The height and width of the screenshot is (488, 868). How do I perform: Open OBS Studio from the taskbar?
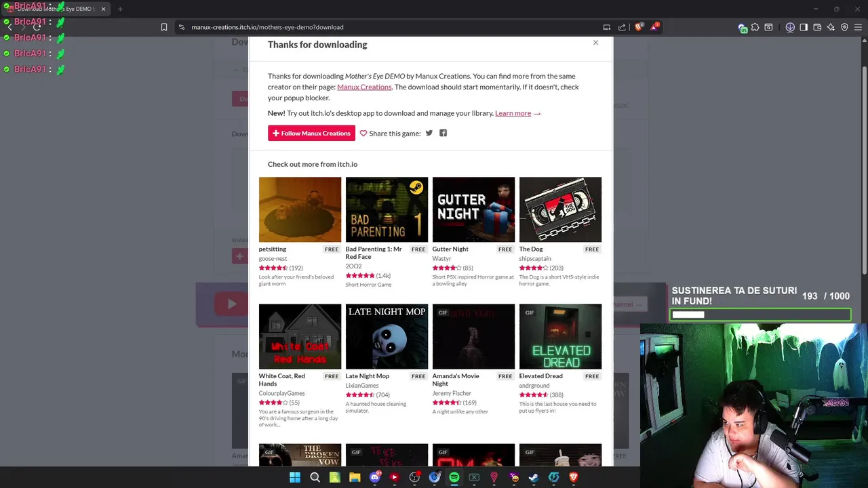[414, 477]
